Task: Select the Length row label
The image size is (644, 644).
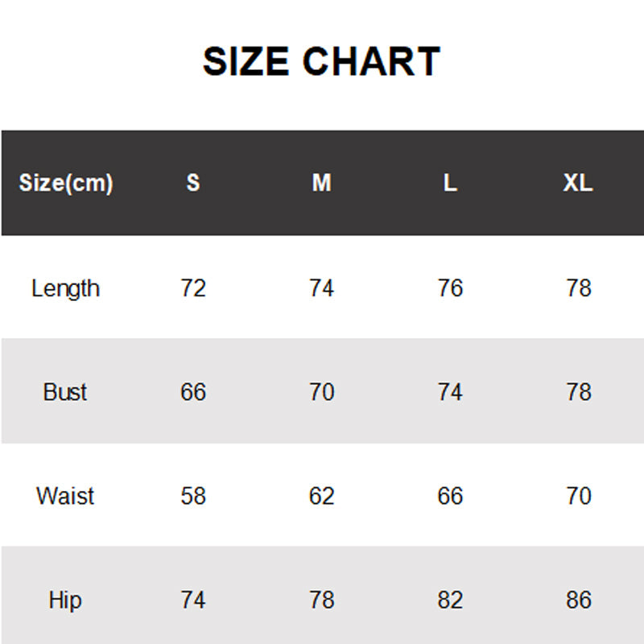Action: coord(66,288)
